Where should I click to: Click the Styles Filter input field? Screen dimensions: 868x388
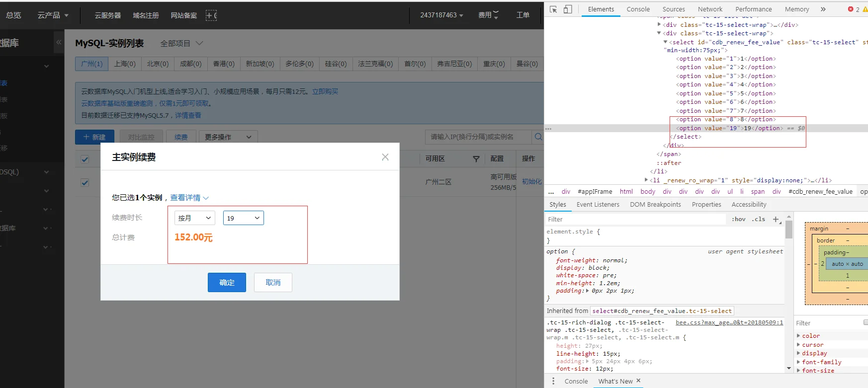point(636,219)
